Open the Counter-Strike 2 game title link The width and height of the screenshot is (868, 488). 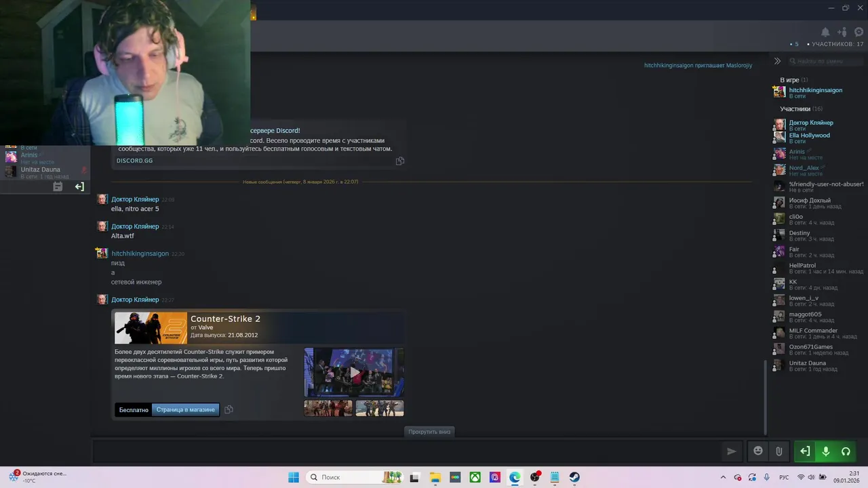[x=225, y=319]
